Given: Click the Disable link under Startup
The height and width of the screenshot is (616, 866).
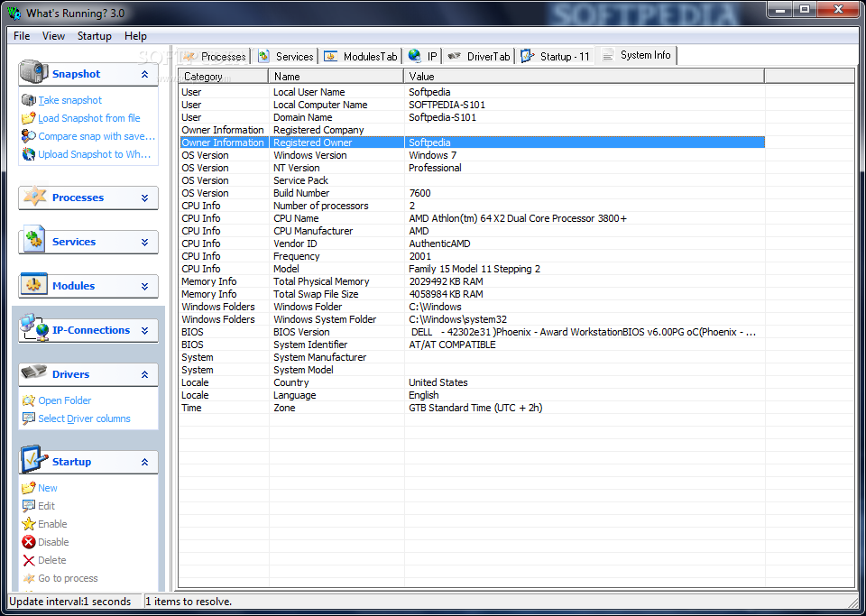Looking at the screenshot, I should pyautogui.click(x=53, y=542).
